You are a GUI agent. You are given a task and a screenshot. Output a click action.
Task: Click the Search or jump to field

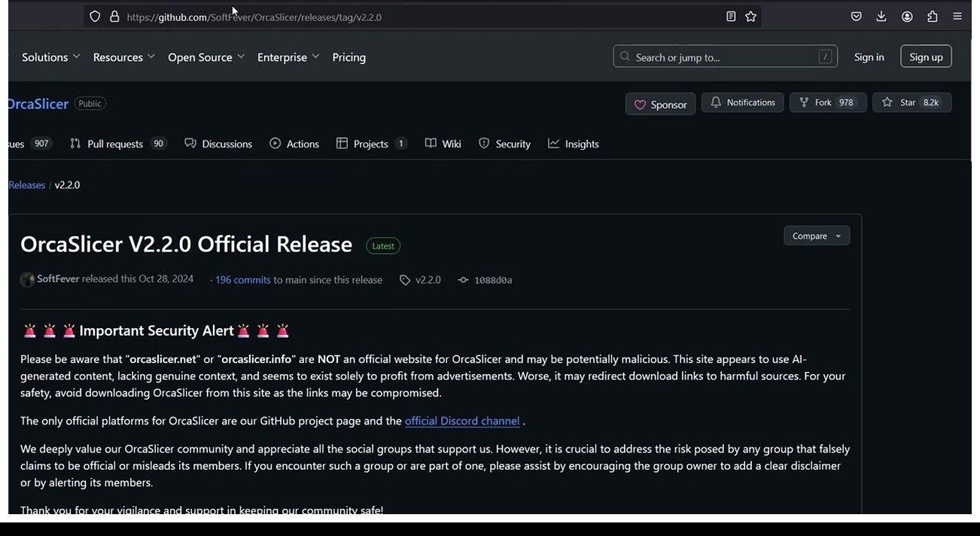[x=726, y=56]
